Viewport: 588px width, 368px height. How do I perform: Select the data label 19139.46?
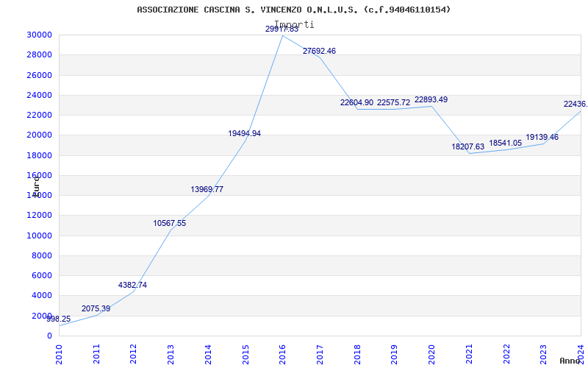[x=542, y=138]
